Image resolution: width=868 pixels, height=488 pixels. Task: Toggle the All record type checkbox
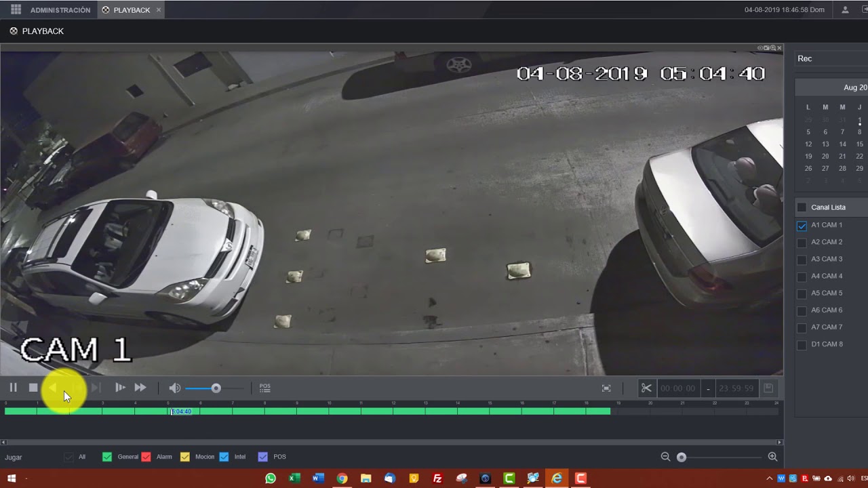pos(68,457)
